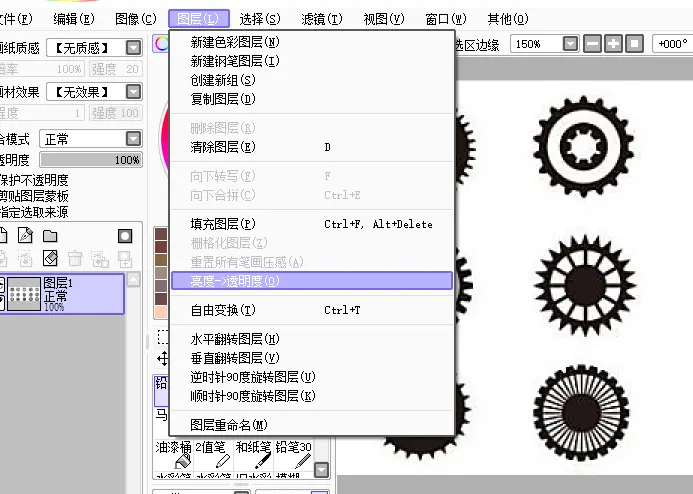Open the color wheel panel icon
This screenshot has height=494, width=693.
[161, 43]
